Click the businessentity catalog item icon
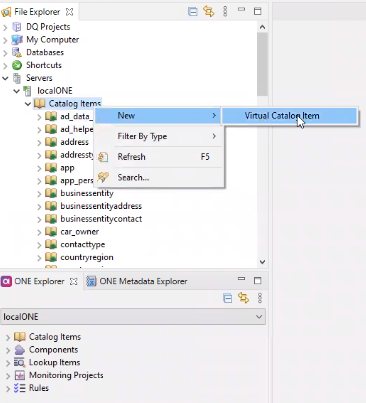366x403 pixels. pos(51,193)
